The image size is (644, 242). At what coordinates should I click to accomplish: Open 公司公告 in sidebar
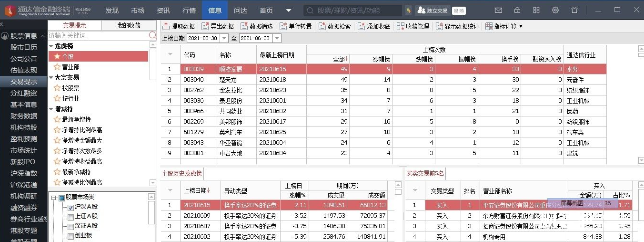click(x=24, y=59)
